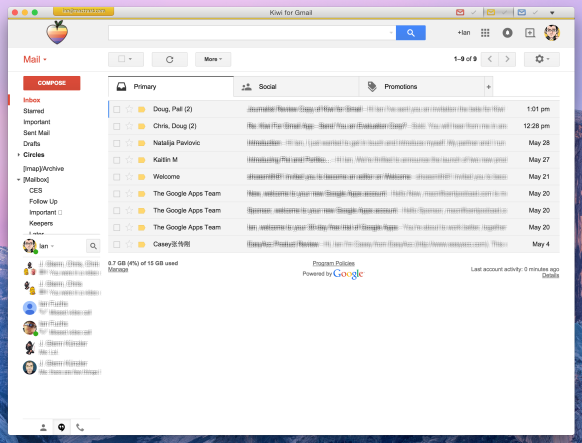The image size is (582, 443).
Task: Tick the select-all checkbox in toolbar
Action: 121,59
